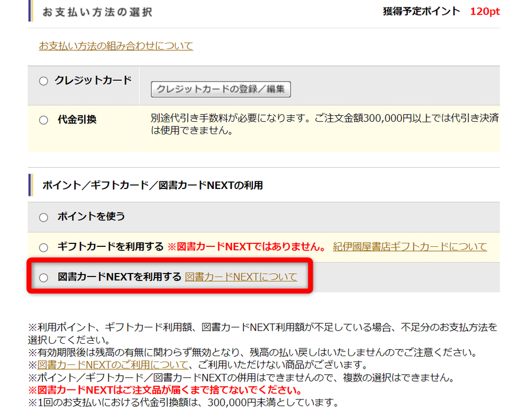Click the red ※図書カードNEXTではありません warning
Image resolution: width=532 pixels, height=417 pixels.
coord(246,246)
